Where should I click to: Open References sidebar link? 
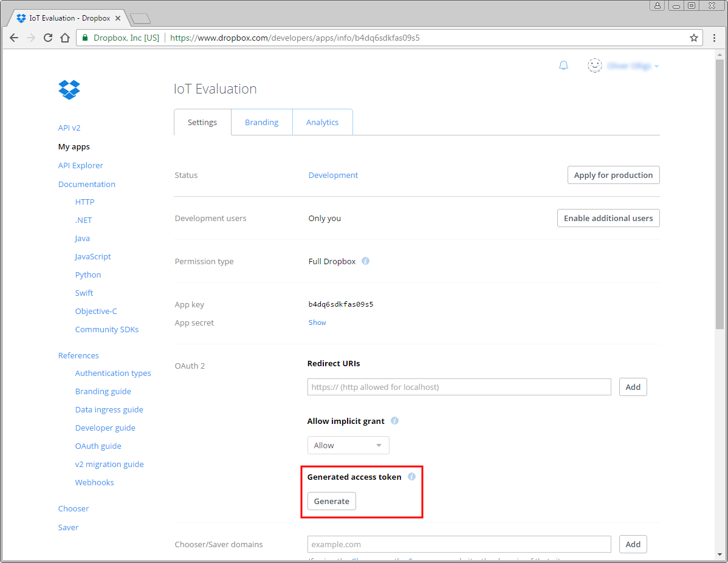(78, 355)
